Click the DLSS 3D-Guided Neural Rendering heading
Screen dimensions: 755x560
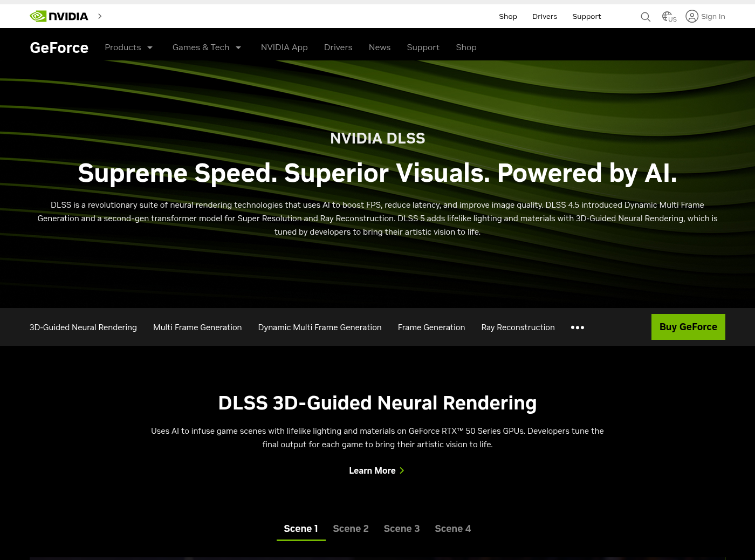tap(377, 403)
